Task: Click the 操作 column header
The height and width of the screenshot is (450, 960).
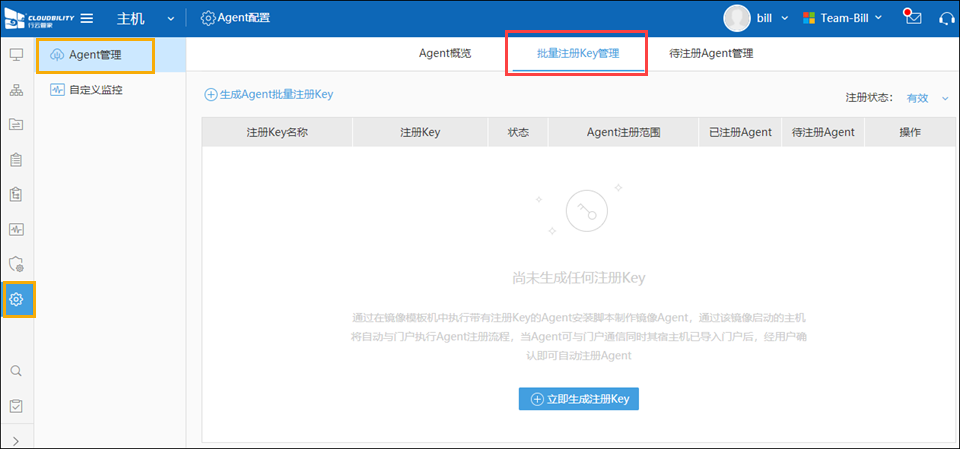Action: [x=910, y=132]
